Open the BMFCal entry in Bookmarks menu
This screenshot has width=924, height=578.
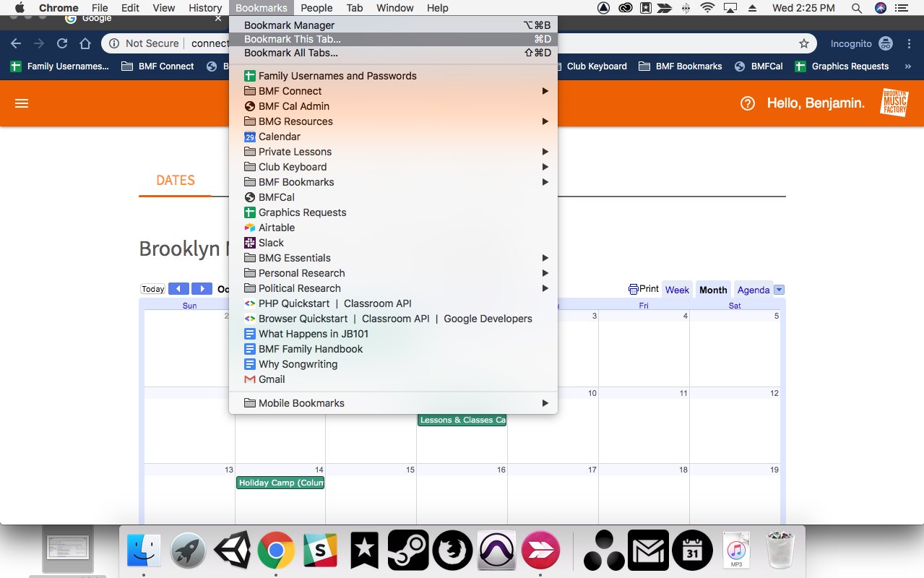click(393, 197)
